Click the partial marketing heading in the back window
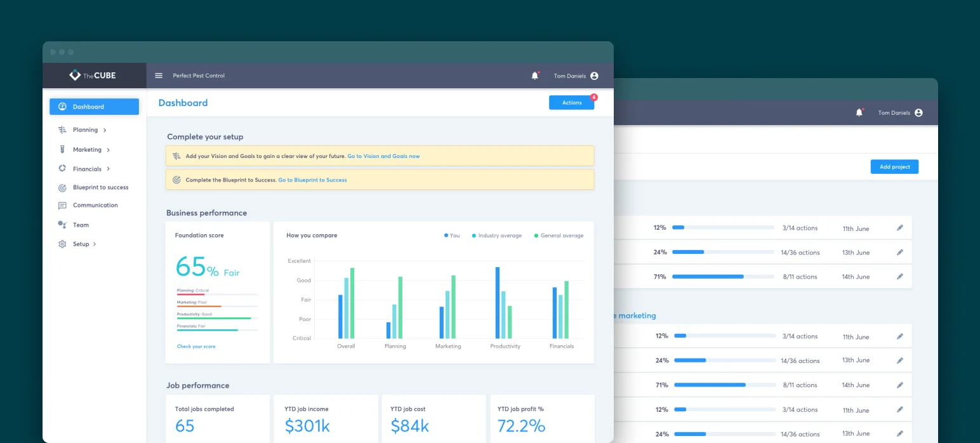The width and height of the screenshot is (980, 443). click(x=635, y=315)
